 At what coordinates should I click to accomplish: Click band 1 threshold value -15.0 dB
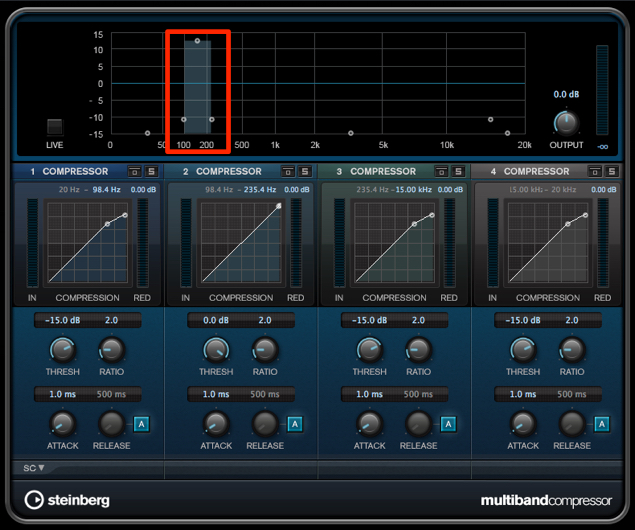[62, 320]
